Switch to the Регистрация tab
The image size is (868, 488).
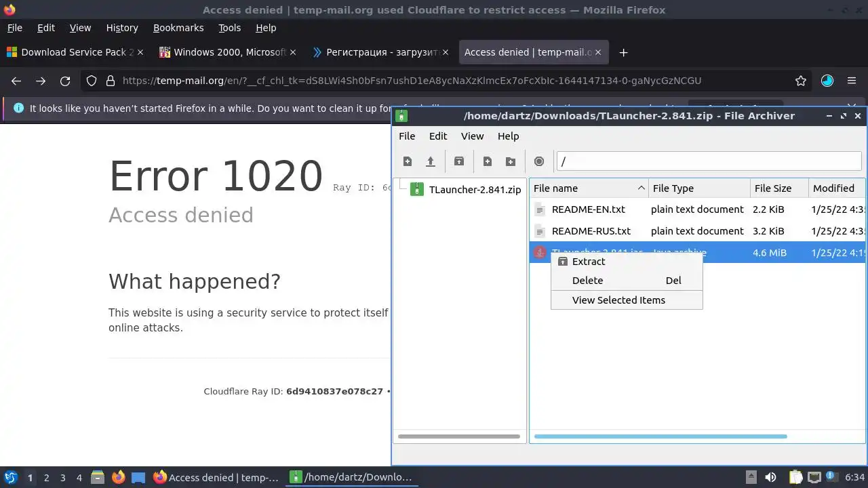[x=381, y=52]
